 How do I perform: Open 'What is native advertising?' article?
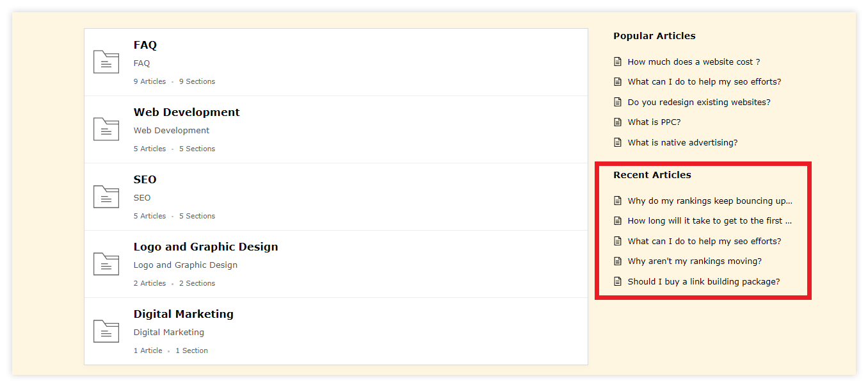(682, 143)
